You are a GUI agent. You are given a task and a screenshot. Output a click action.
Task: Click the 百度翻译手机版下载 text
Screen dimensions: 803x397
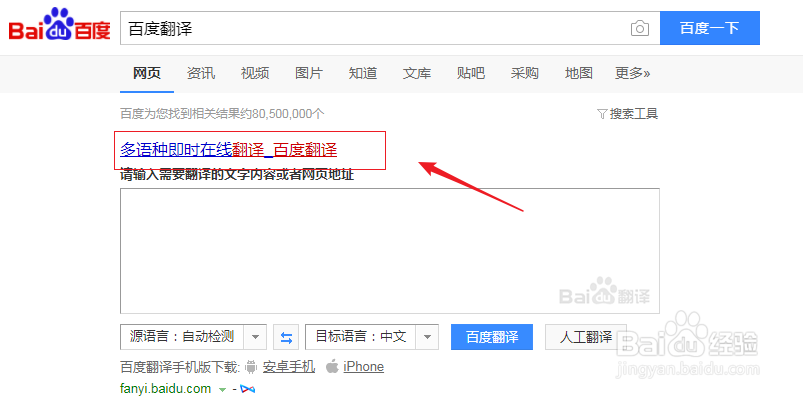pyautogui.click(x=180, y=367)
